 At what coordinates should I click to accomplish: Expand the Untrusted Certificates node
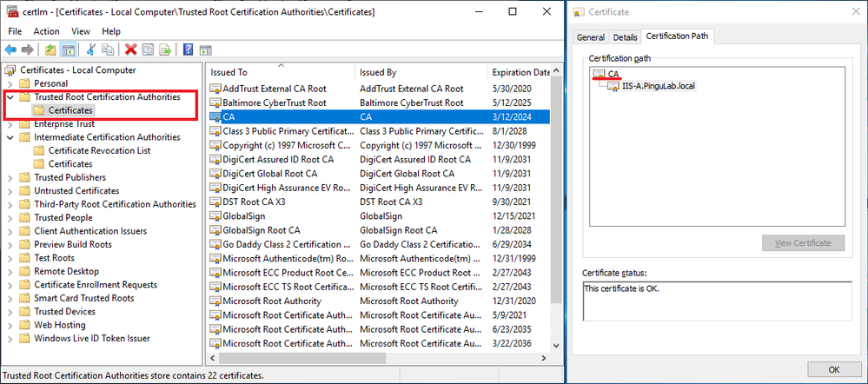10,191
